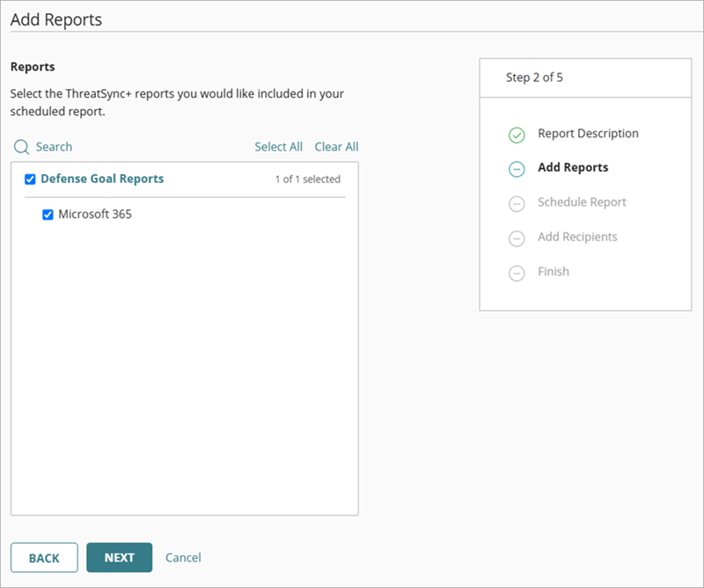The height and width of the screenshot is (588, 704).
Task: Click the Finish step label
Action: [552, 272]
